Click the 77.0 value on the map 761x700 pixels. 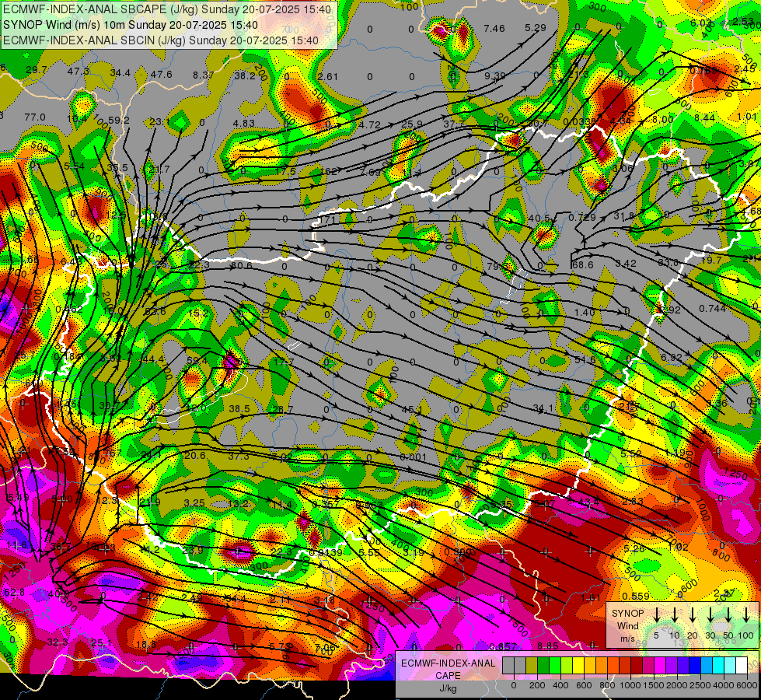[35, 117]
